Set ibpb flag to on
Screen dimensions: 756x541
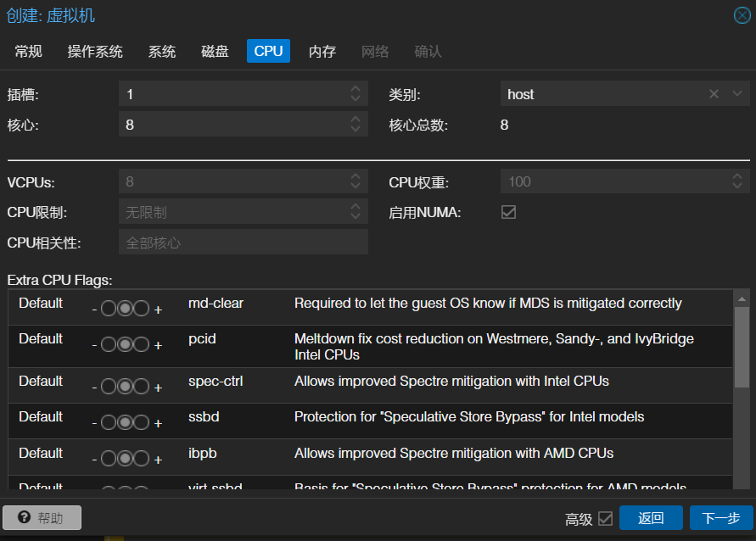[x=141, y=459]
